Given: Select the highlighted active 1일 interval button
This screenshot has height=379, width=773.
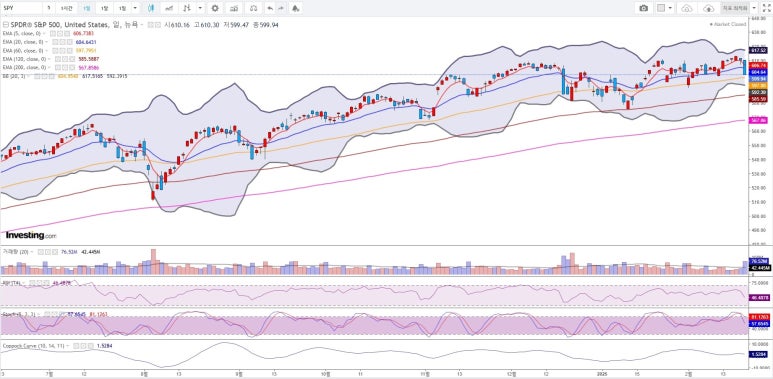Looking at the screenshot, I should 87,8.
